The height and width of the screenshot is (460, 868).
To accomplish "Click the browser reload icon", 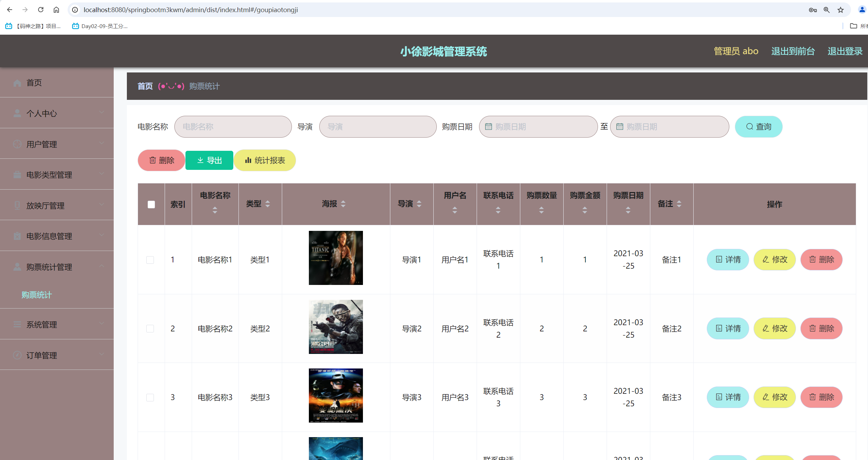I will point(41,10).
